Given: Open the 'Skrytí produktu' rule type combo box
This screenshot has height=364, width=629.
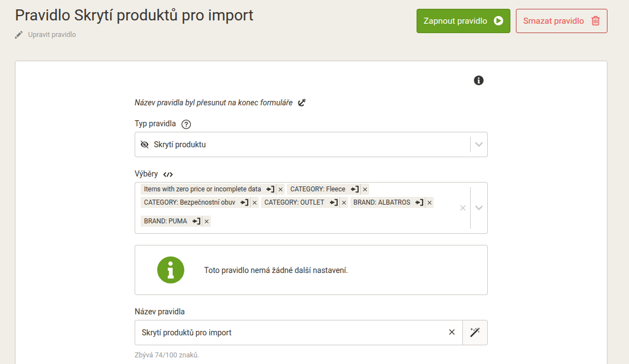Looking at the screenshot, I should (311, 144).
